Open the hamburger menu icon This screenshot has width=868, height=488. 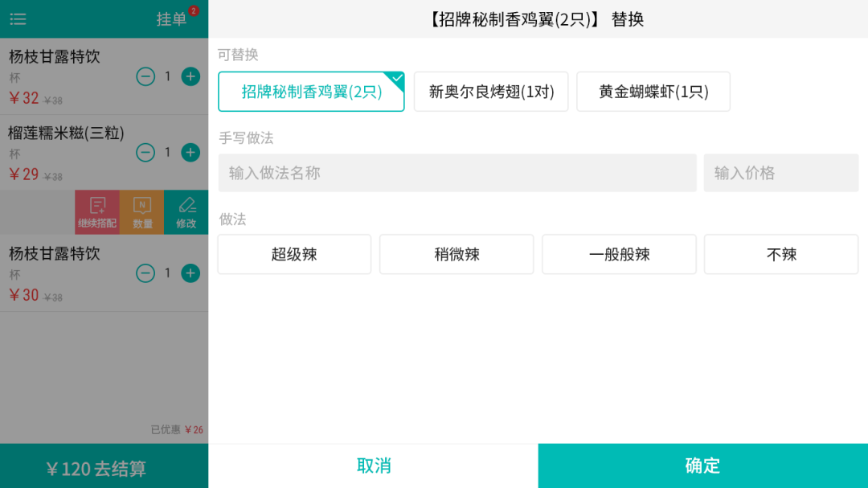pyautogui.click(x=18, y=19)
